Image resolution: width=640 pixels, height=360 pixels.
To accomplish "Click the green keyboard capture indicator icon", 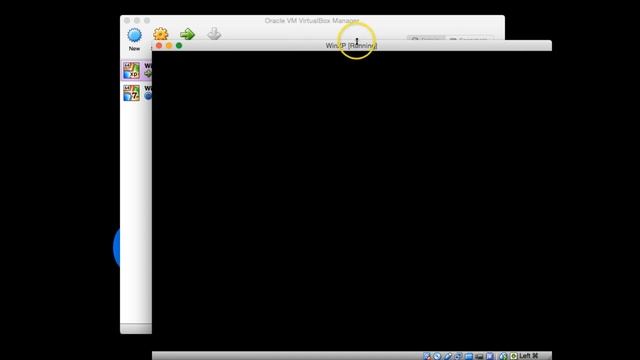I will 514,356.
